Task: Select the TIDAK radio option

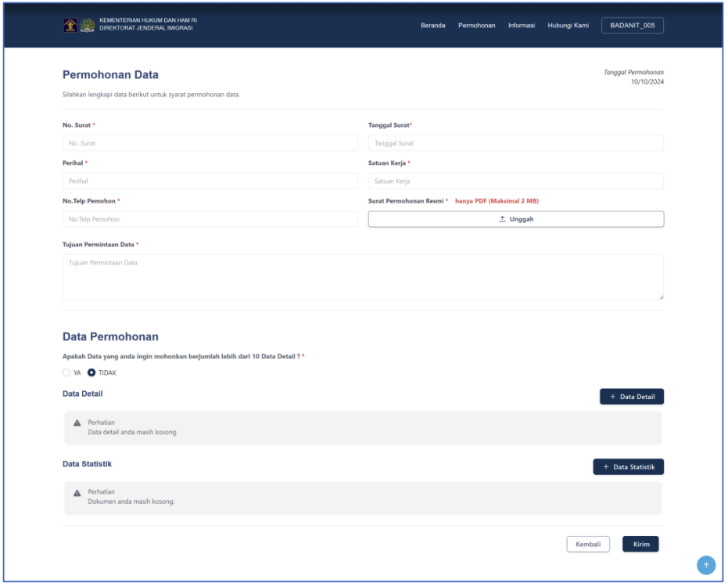Action: click(x=92, y=372)
